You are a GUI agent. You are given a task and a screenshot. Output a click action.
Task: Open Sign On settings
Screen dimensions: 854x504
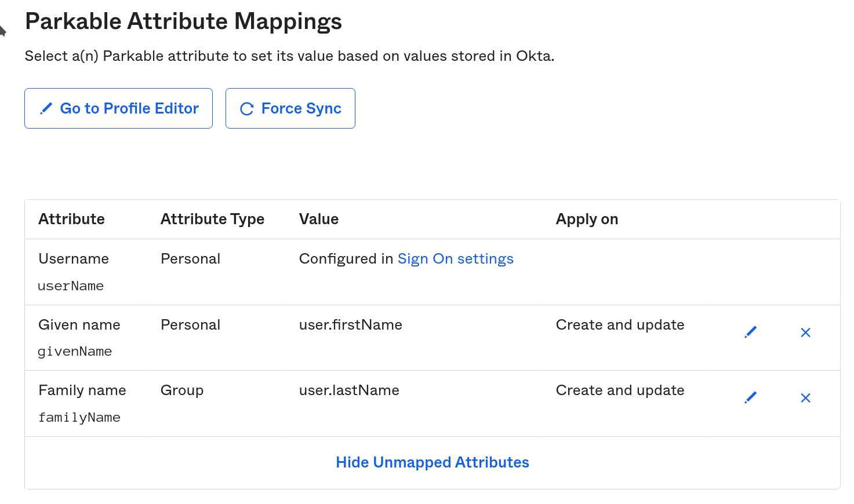[x=455, y=258]
